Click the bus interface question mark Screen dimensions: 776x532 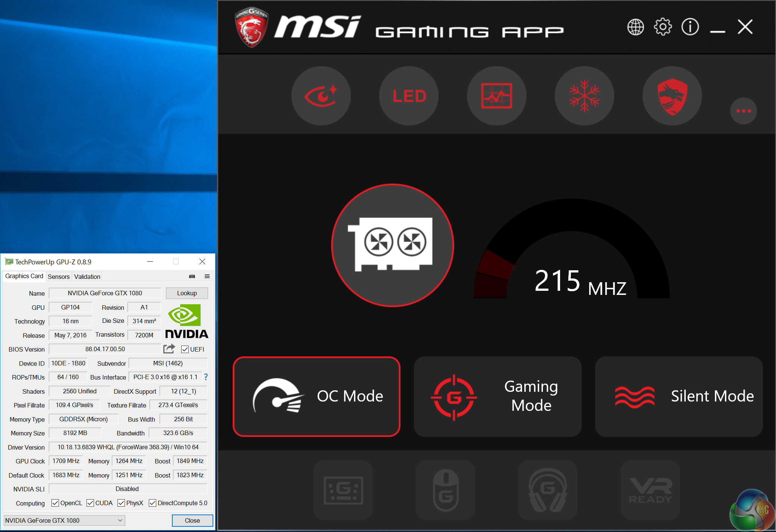206,377
